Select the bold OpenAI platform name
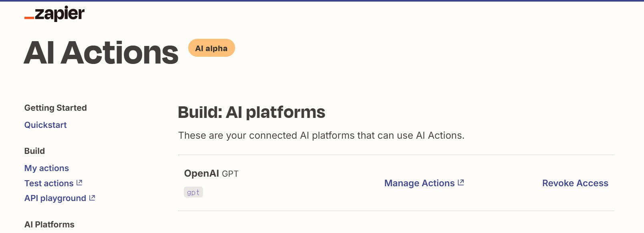The width and height of the screenshot is (644, 233). pyautogui.click(x=201, y=173)
